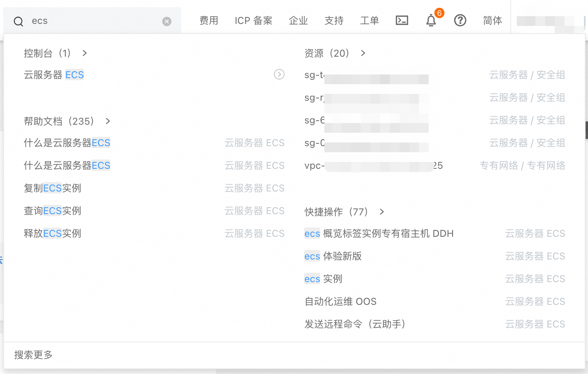Click 云服务器 ECS label beside 释放ECS实例
The image size is (588, 374).
pos(255,234)
